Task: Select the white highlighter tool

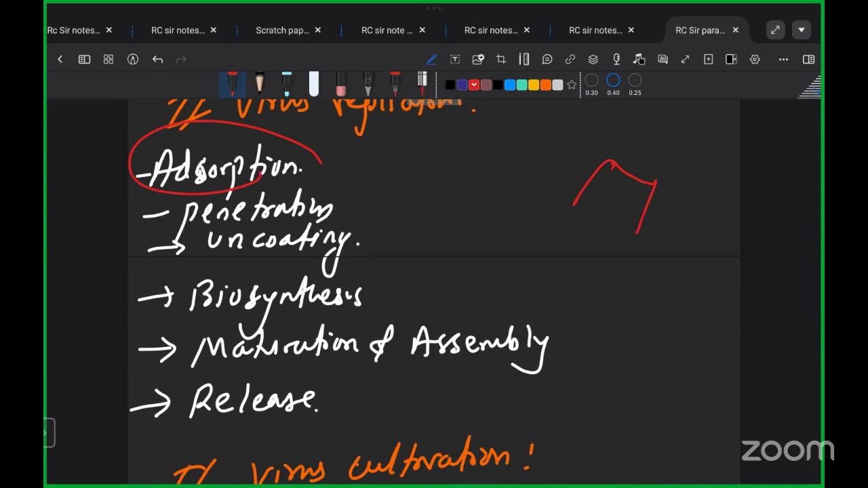Action: tap(314, 84)
